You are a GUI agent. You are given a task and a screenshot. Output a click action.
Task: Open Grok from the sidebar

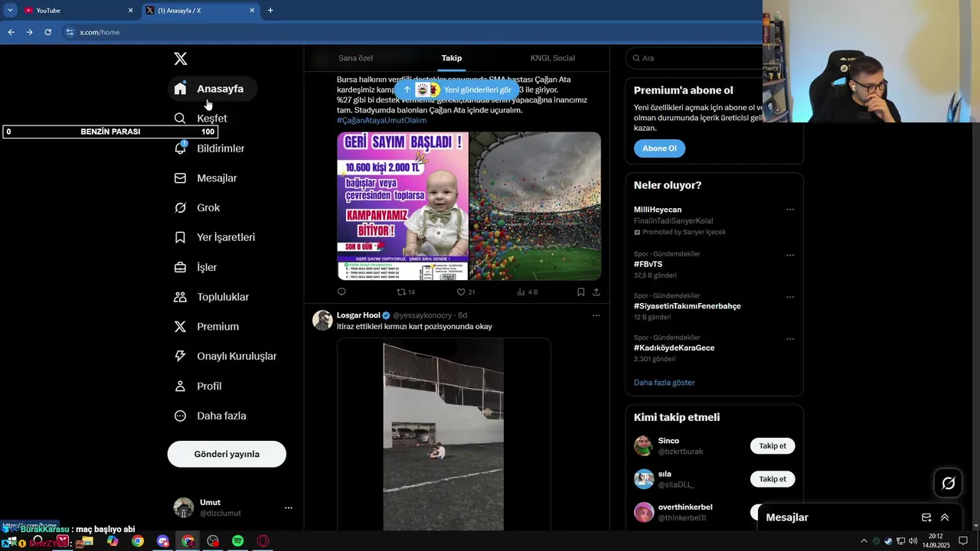(x=197, y=208)
